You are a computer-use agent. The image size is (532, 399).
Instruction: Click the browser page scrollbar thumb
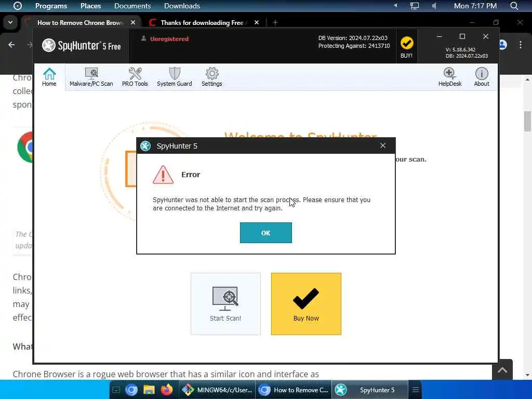tap(527, 121)
